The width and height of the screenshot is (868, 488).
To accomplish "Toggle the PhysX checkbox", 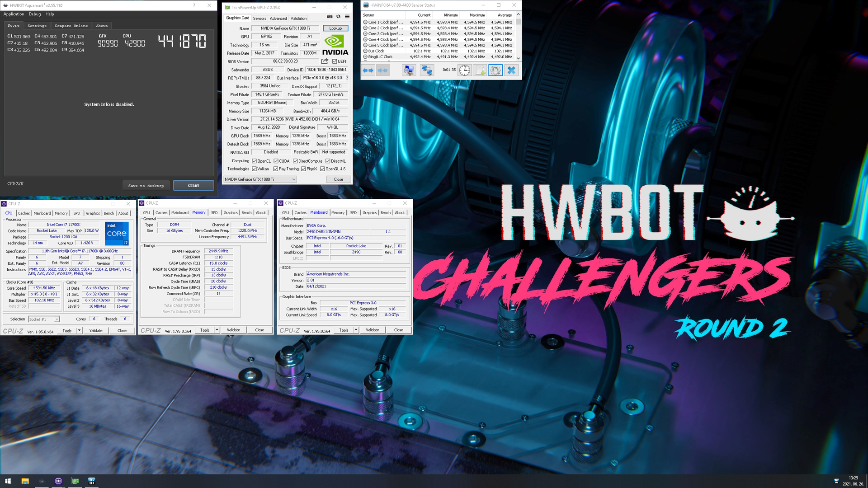I will coord(303,169).
